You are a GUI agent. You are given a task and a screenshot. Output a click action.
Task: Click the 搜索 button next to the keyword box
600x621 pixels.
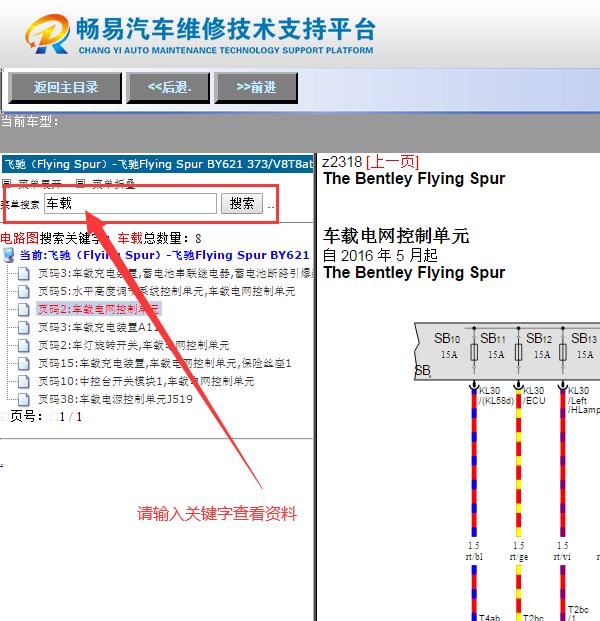click(x=242, y=204)
